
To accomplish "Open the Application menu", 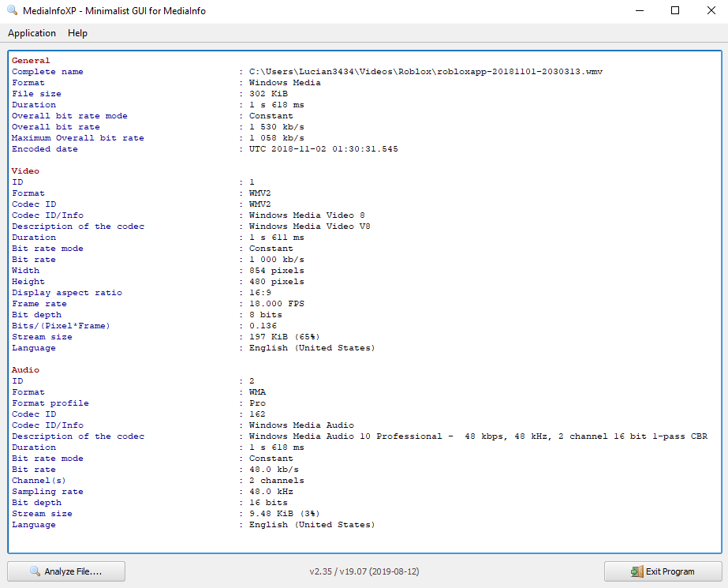I will [x=32, y=33].
